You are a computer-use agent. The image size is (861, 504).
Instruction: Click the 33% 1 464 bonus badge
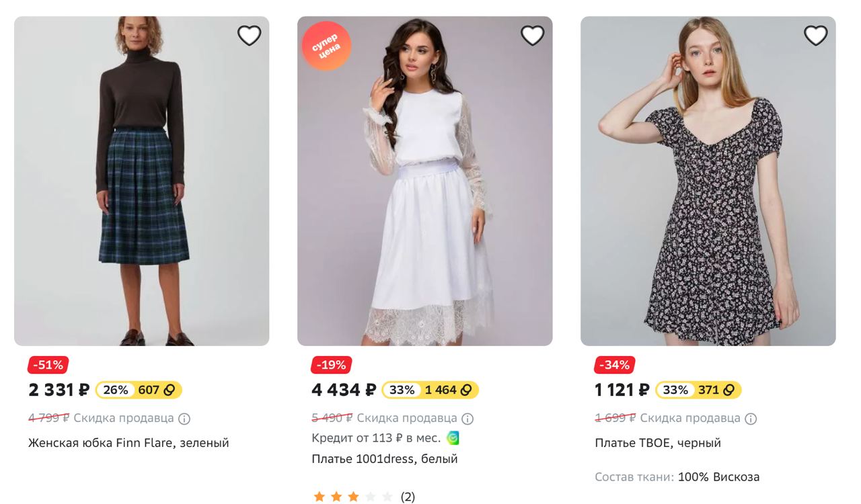[430, 390]
